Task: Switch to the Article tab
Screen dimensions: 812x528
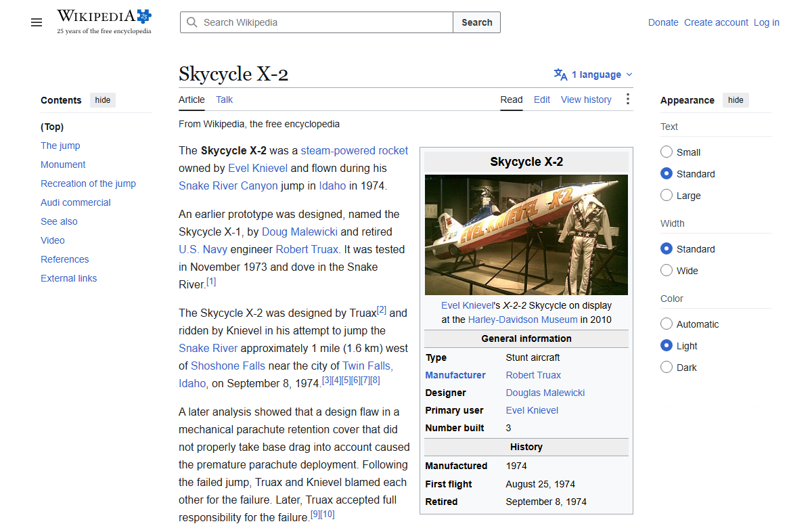Action: coord(191,100)
